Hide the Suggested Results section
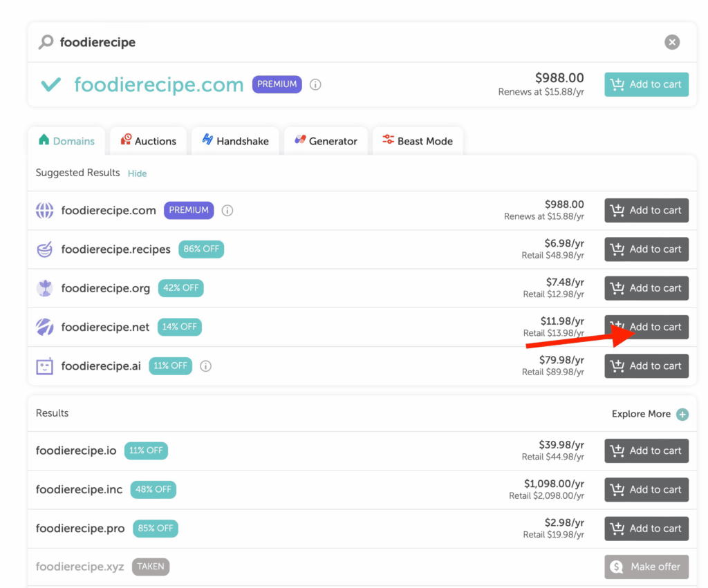708x588 pixels. pyautogui.click(x=137, y=173)
